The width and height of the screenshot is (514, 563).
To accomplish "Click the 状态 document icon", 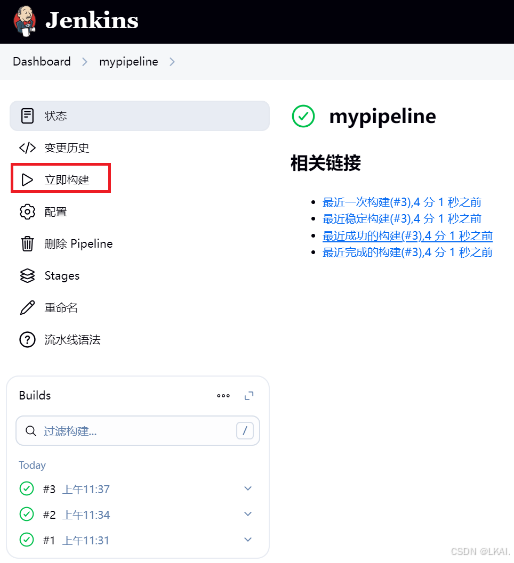I will coord(27,116).
